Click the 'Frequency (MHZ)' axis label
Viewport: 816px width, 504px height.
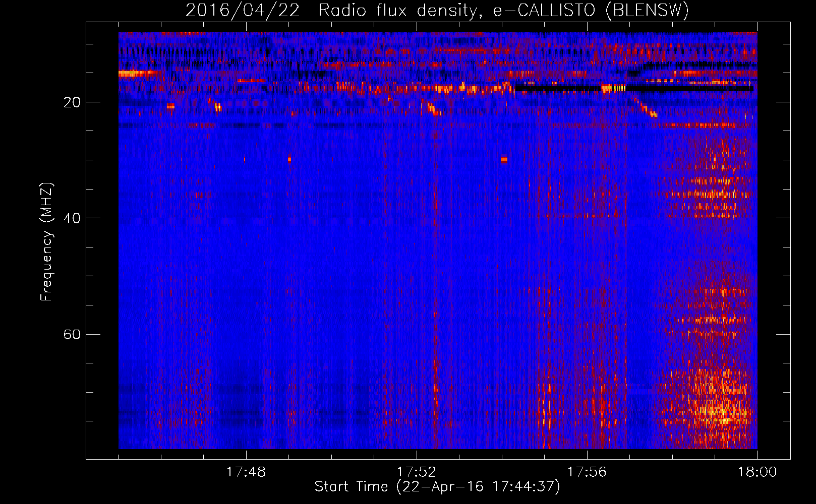pos(46,242)
